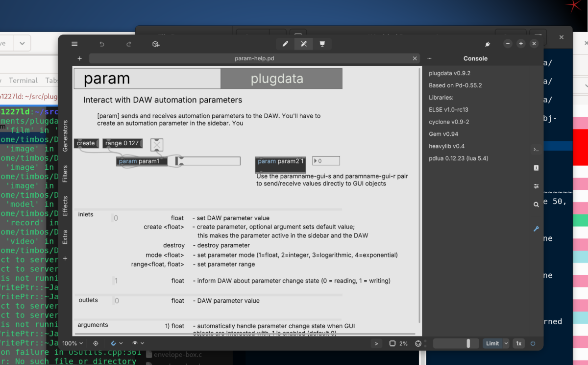Screen dimensions: 588x365
Task: Click the 'pdlua 0.12.23 (lua 5.4)' console line
Action: [458, 158]
